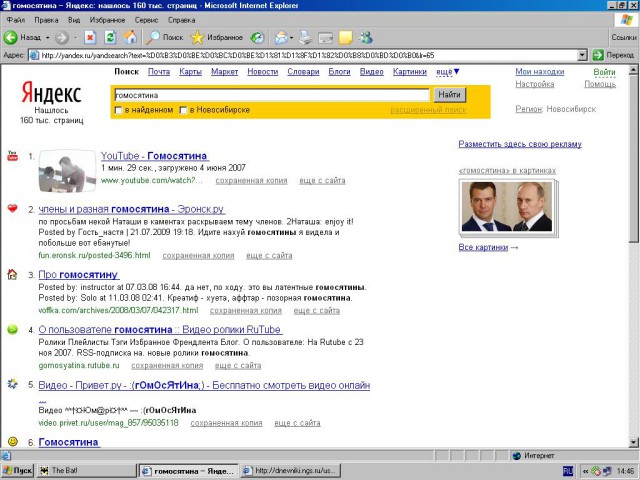
Task: Click the Messenger people toolbar icon
Action: [x=366, y=38]
